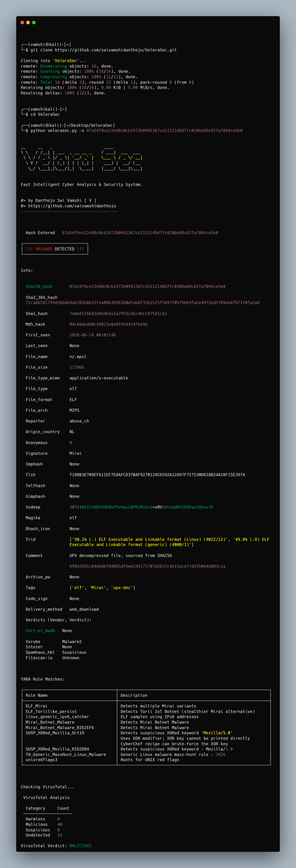Screen dimensions: 296x868
Task: Open the github.com/saivamshidanthoju profile link
Action: [72, 206]
